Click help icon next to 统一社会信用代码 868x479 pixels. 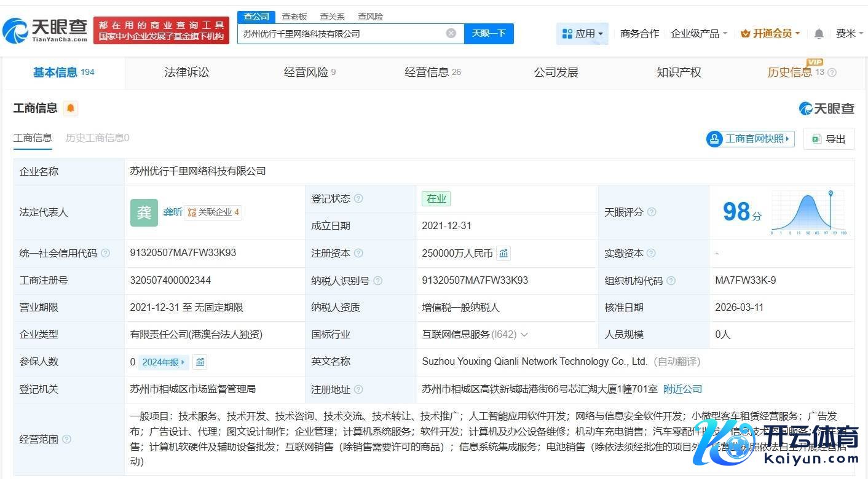point(105,253)
